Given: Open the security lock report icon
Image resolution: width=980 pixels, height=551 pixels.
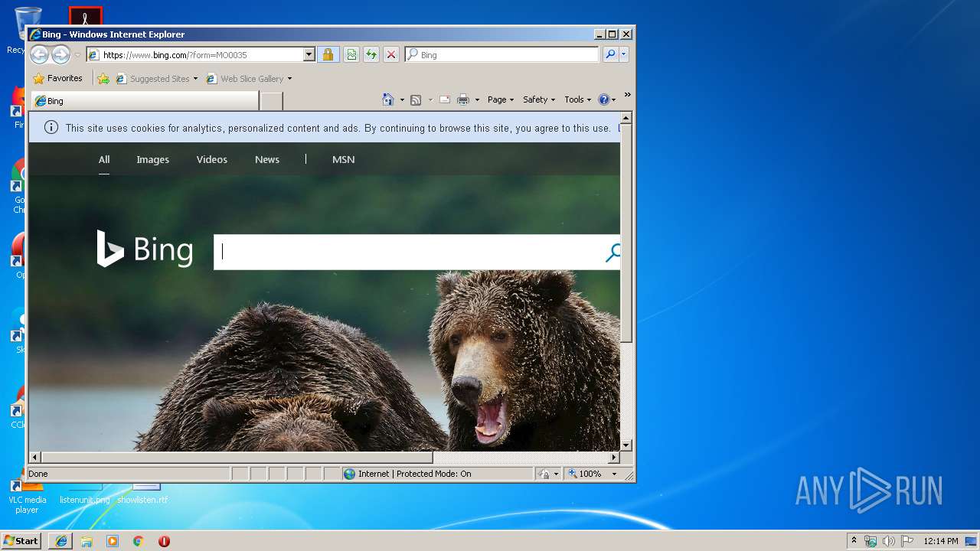Looking at the screenshot, I should pyautogui.click(x=328, y=55).
